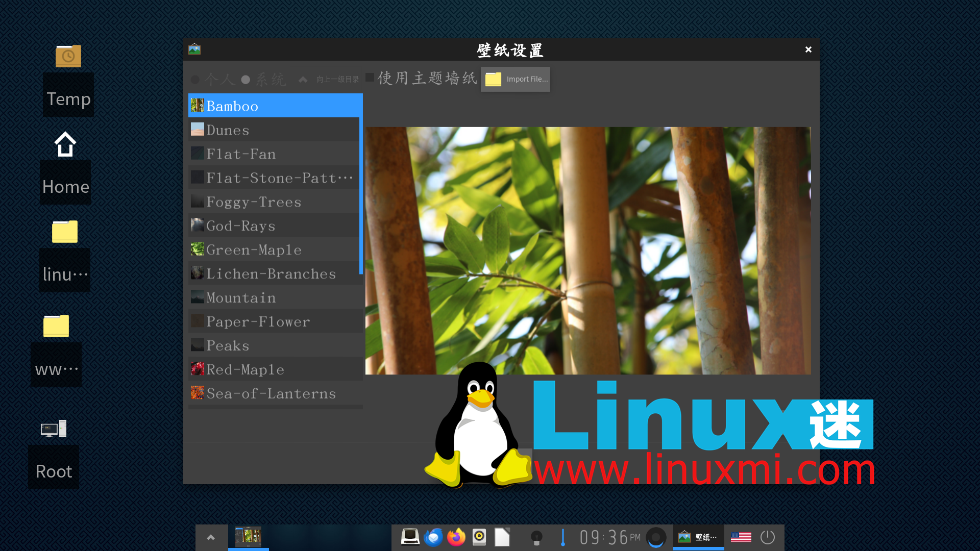Go up one directory with 向上一级目录
This screenshot has height=551, width=980.
click(x=329, y=80)
